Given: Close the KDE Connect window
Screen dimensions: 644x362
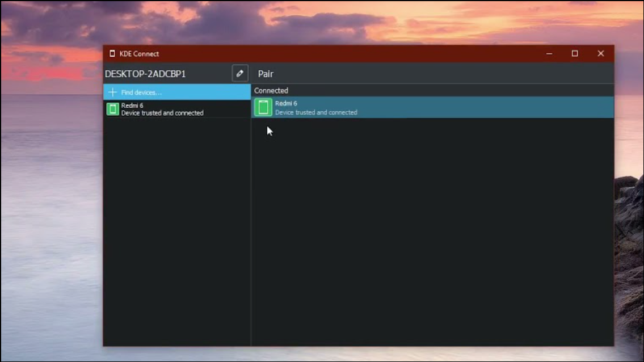Looking at the screenshot, I should pos(600,53).
